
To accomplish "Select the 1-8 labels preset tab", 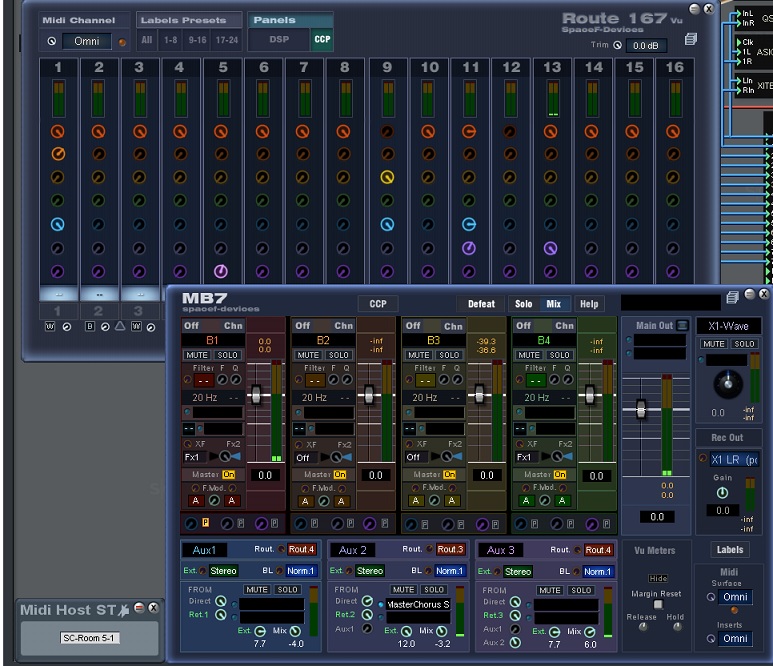I will point(171,40).
